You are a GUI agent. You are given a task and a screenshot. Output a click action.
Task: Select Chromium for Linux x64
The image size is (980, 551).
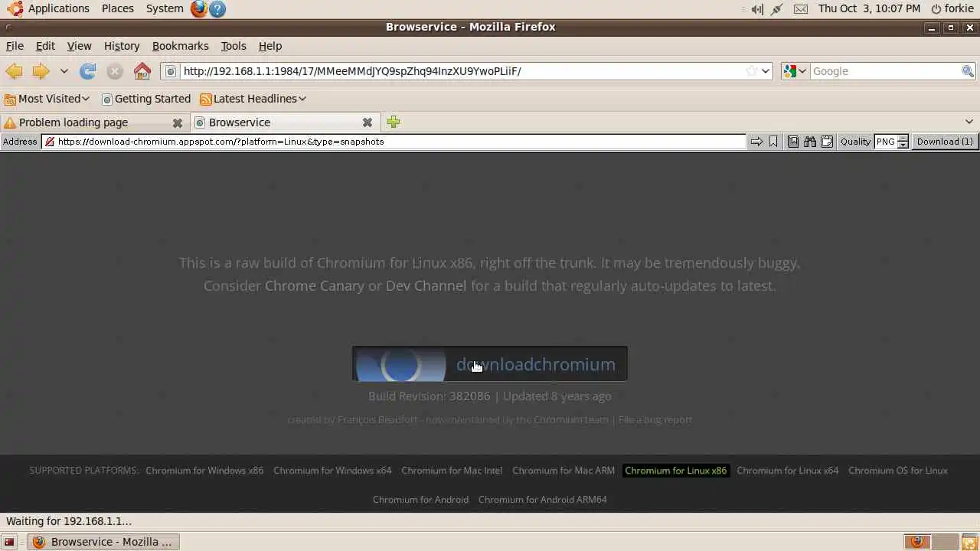(788, 471)
